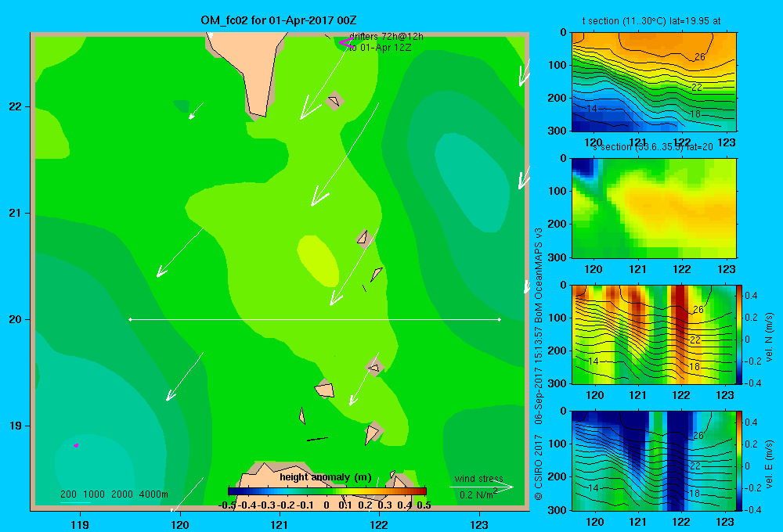Click the wind stress reference arrow
Image resolution: width=783 pixels, height=532 pixels.
click(x=481, y=487)
